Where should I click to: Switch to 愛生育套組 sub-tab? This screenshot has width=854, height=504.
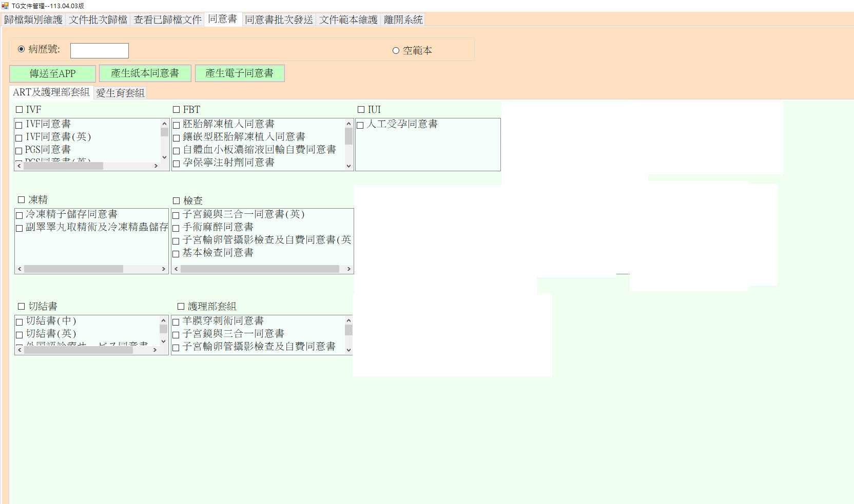coord(120,93)
